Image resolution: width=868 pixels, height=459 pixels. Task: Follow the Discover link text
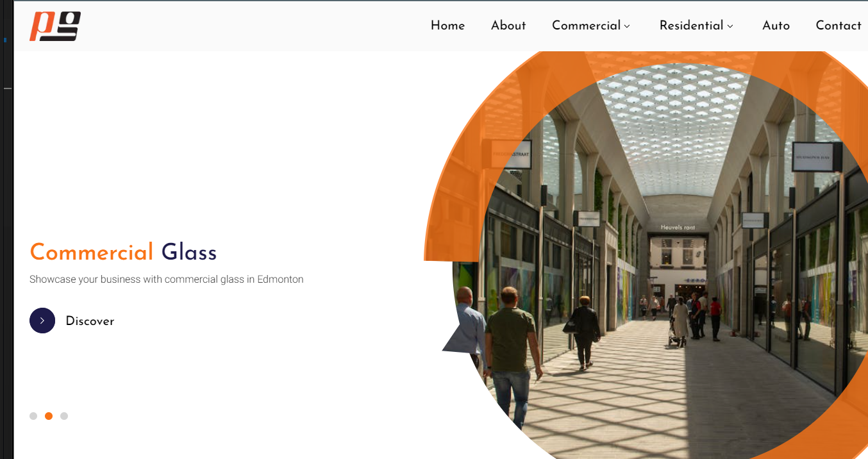(90, 321)
